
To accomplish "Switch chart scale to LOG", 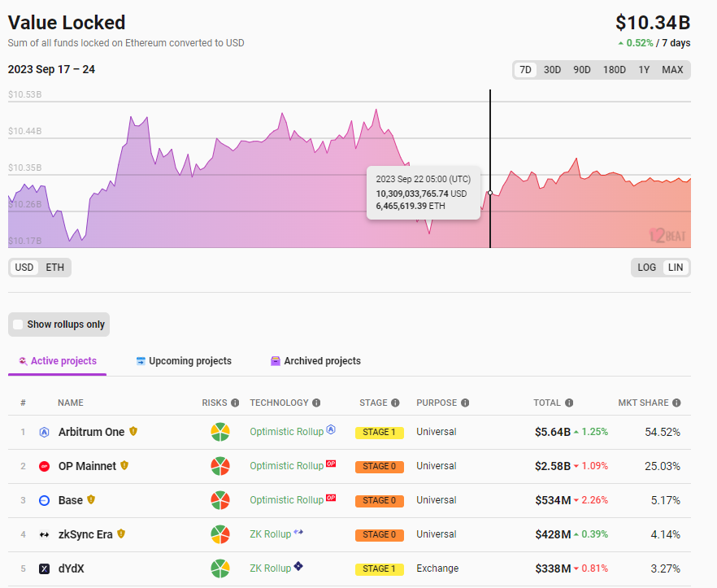I will (646, 268).
